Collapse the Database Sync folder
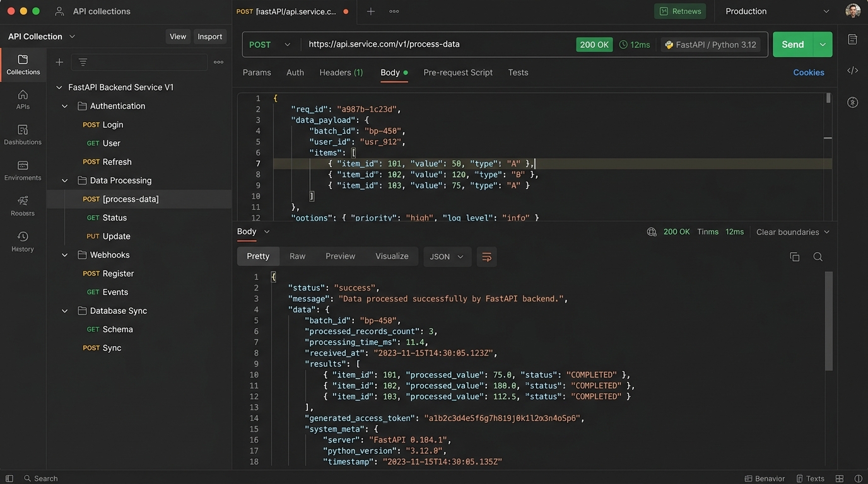Viewport: 868px width, 484px height. [x=64, y=311]
